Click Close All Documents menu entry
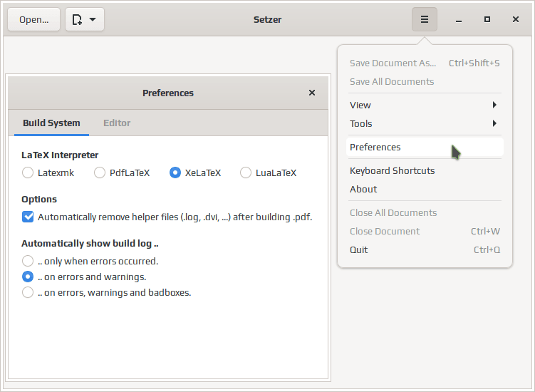Screen dimensions: 535x392 tap(425, 212)
